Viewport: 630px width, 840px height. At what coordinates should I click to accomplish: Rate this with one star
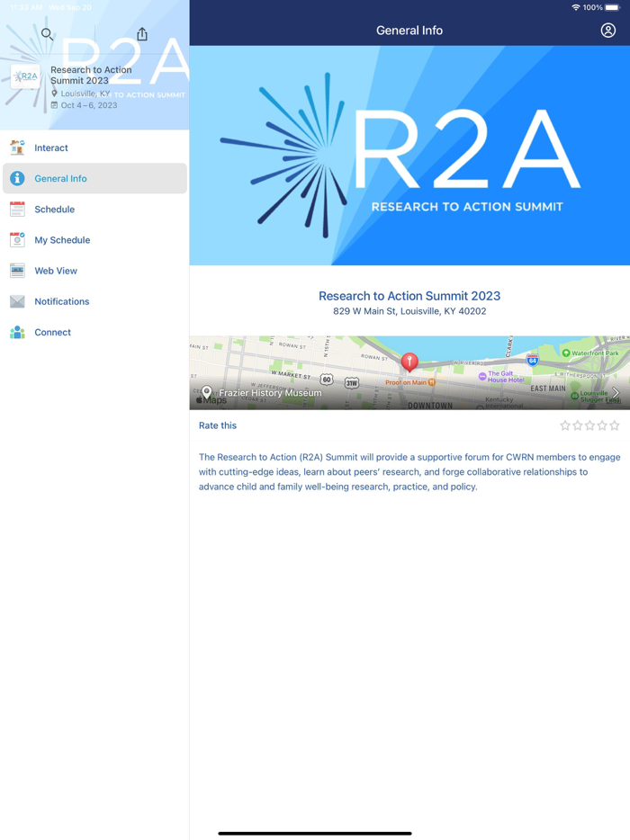click(x=565, y=425)
